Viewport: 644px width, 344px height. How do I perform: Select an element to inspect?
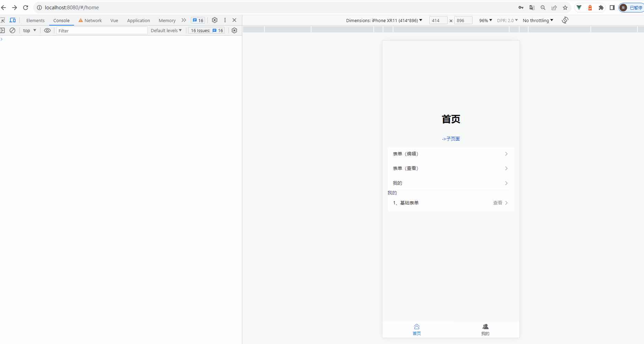click(x=3, y=20)
